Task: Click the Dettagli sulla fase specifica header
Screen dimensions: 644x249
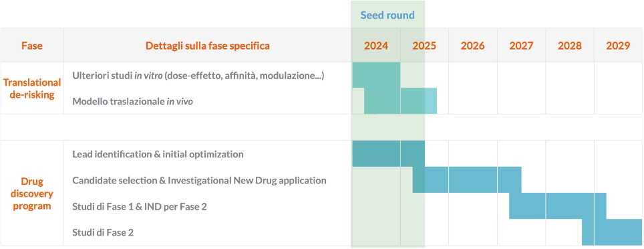Action: click(207, 46)
